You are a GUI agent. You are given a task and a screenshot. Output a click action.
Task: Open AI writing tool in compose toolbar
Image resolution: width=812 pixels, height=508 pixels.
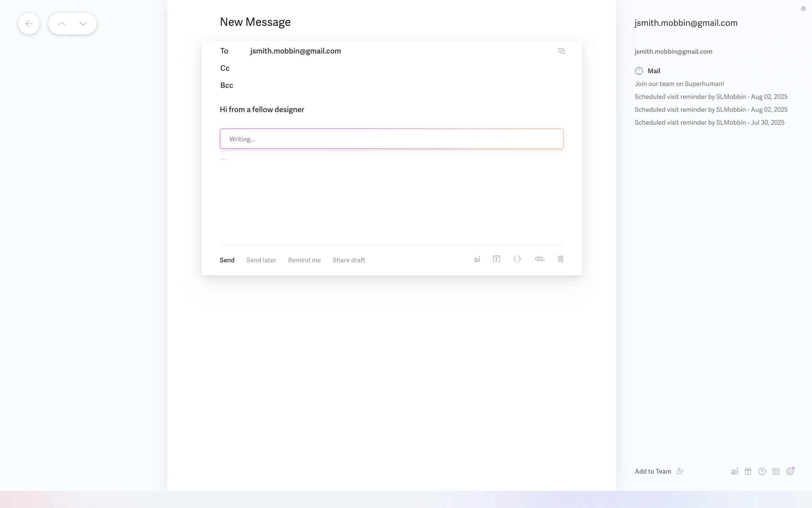click(x=477, y=260)
